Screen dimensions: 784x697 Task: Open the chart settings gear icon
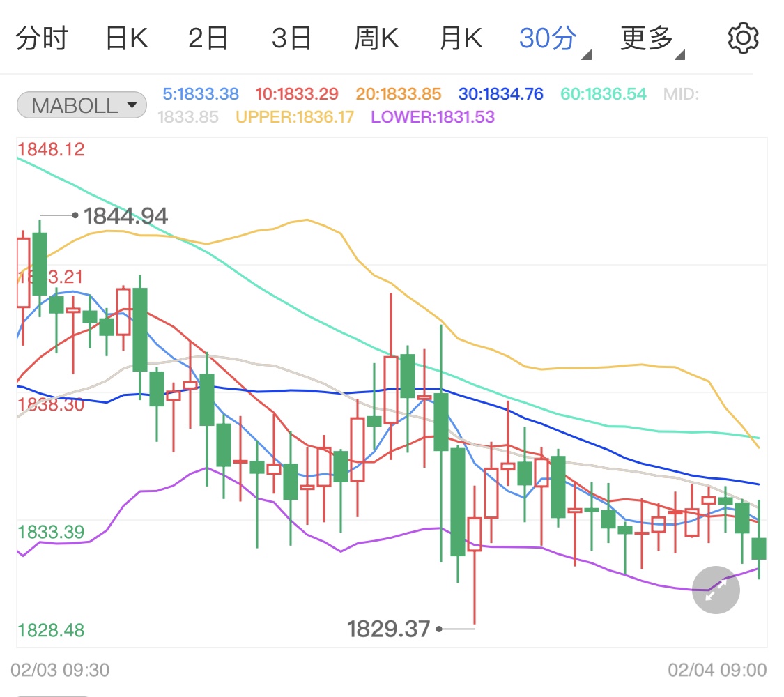point(743,38)
